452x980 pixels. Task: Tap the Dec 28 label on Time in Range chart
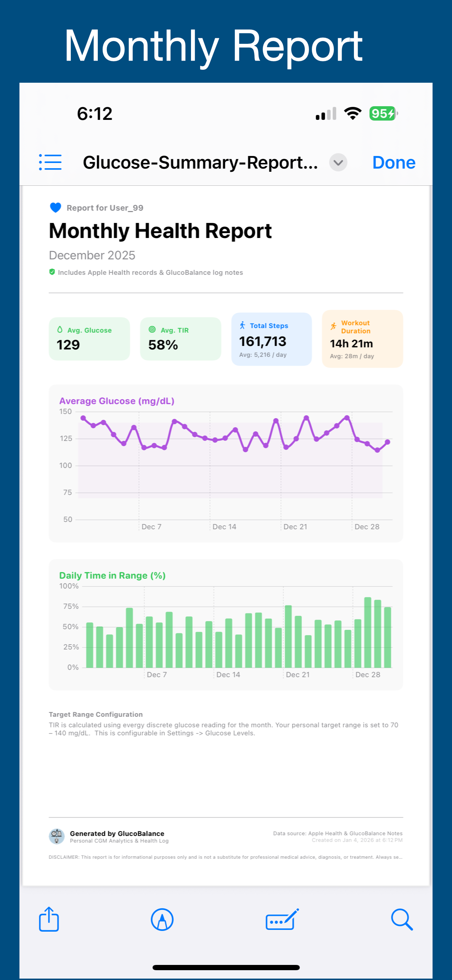(x=368, y=674)
